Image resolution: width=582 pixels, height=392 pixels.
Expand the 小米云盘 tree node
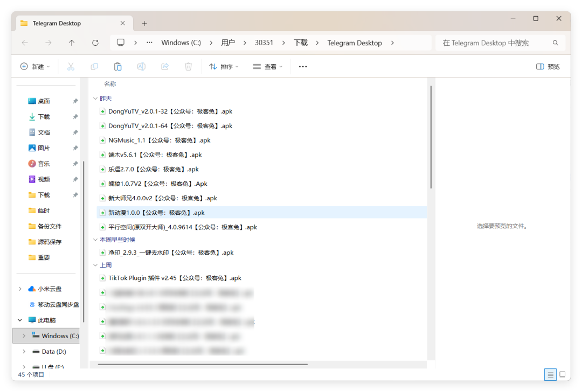click(x=20, y=289)
